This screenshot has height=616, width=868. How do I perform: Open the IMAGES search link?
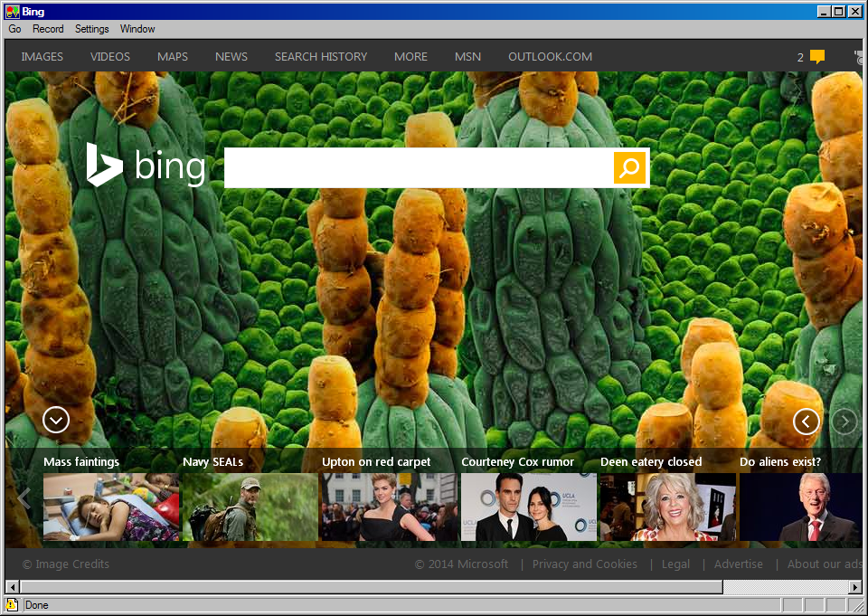tap(42, 57)
